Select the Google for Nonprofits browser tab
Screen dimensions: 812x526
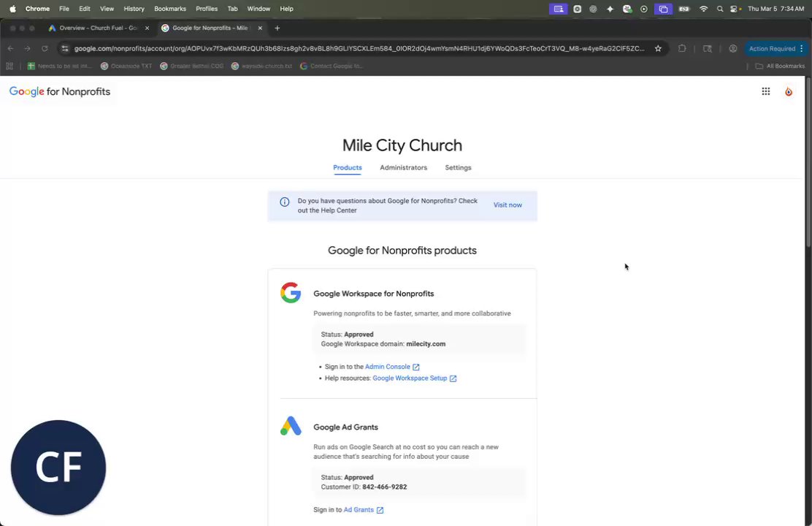211,28
